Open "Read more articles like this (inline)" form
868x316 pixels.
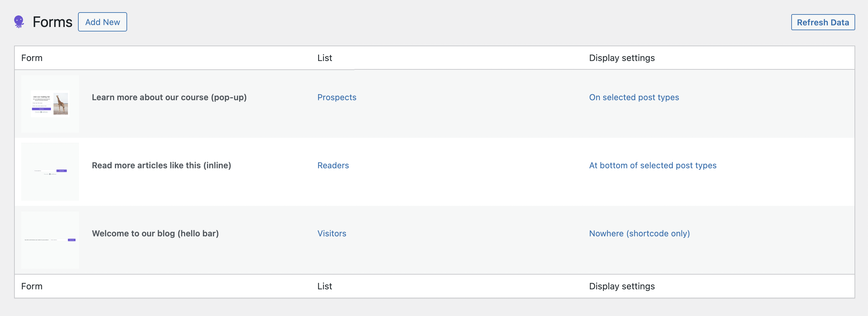click(161, 166)
